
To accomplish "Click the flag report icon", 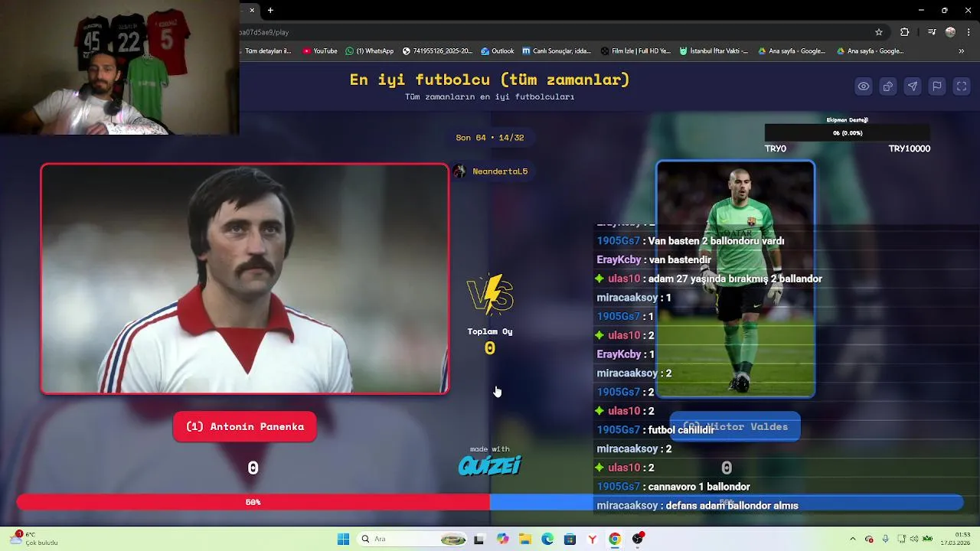I will coord(937,86).
